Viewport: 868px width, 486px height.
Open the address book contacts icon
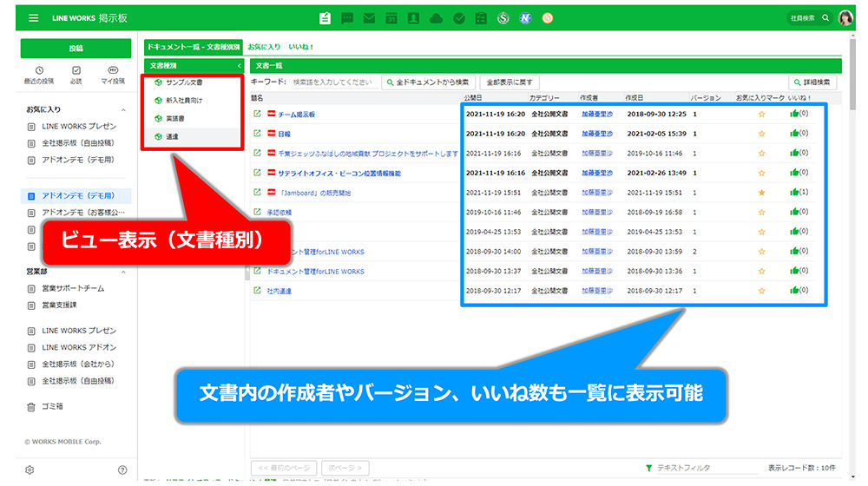tap(413, 18)
